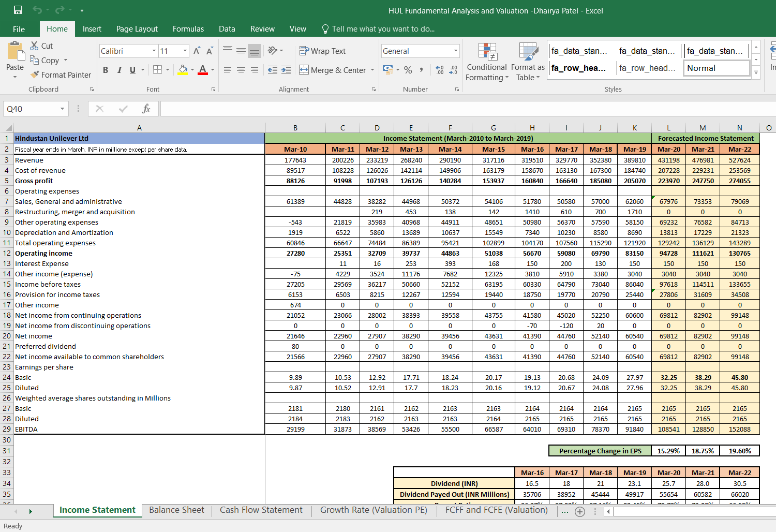Open font size dropdown

[x=185, y=51]
